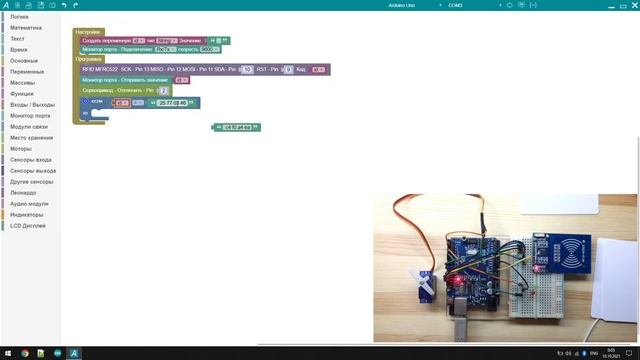Click the redo arrow icon

(76, 5)
